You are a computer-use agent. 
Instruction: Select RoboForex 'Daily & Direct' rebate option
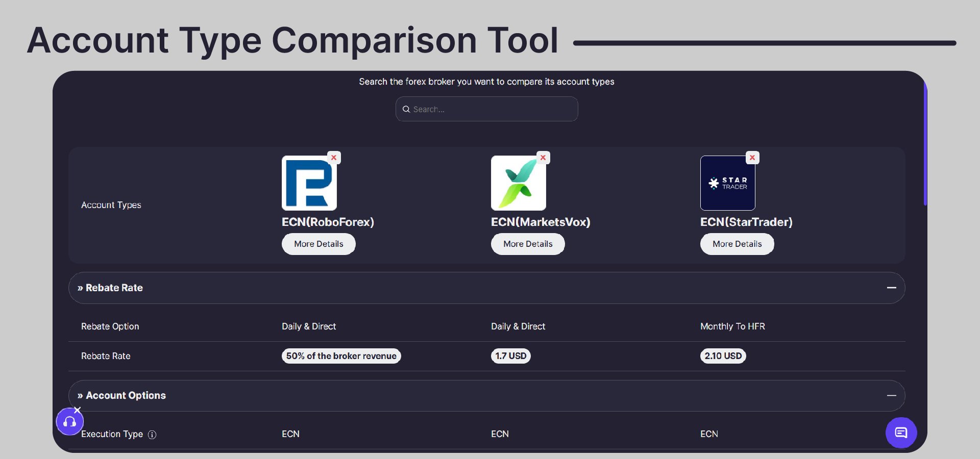click(309, 326)
